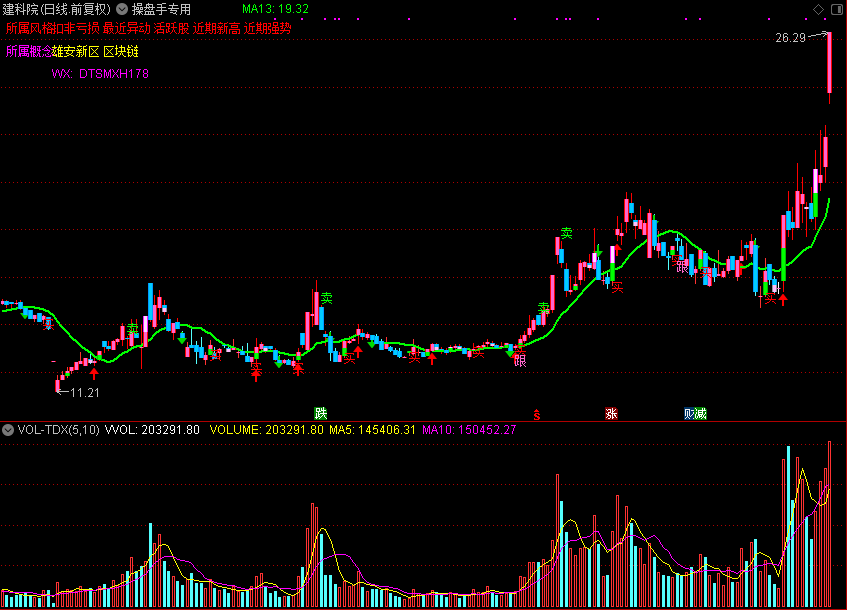Viewport: 847px width, 610px height.
Task: Click the red S event marker
Action: tap(536, 415)
